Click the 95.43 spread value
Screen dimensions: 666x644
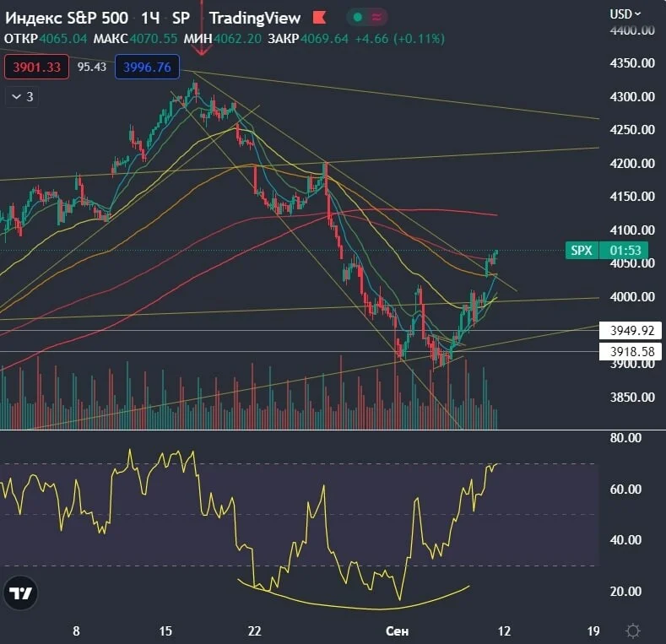pyautogui.click(x=92, y=68)
